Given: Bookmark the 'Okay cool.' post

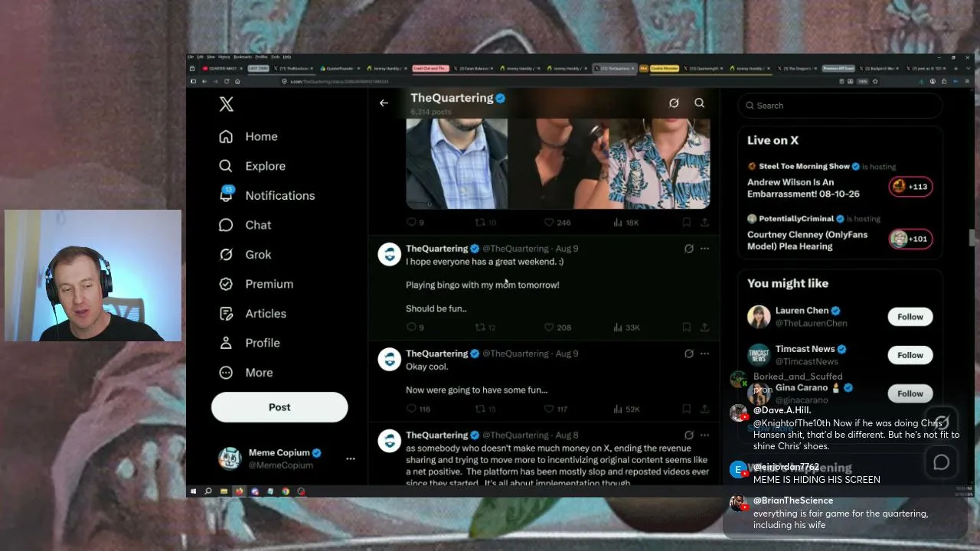Looking at the screenshot, I should point(687,409).
